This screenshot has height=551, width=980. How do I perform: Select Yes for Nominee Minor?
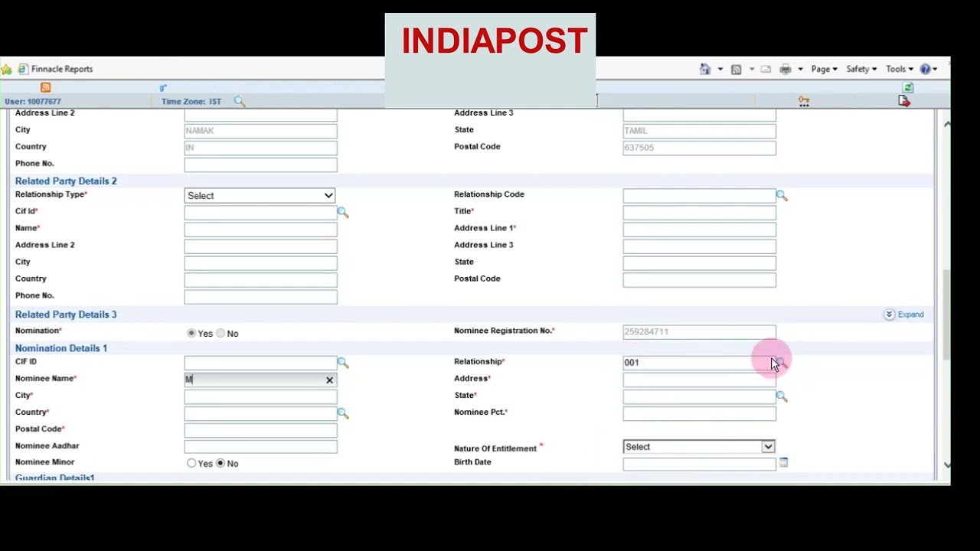pyautogui.click(x=191, y=463)
